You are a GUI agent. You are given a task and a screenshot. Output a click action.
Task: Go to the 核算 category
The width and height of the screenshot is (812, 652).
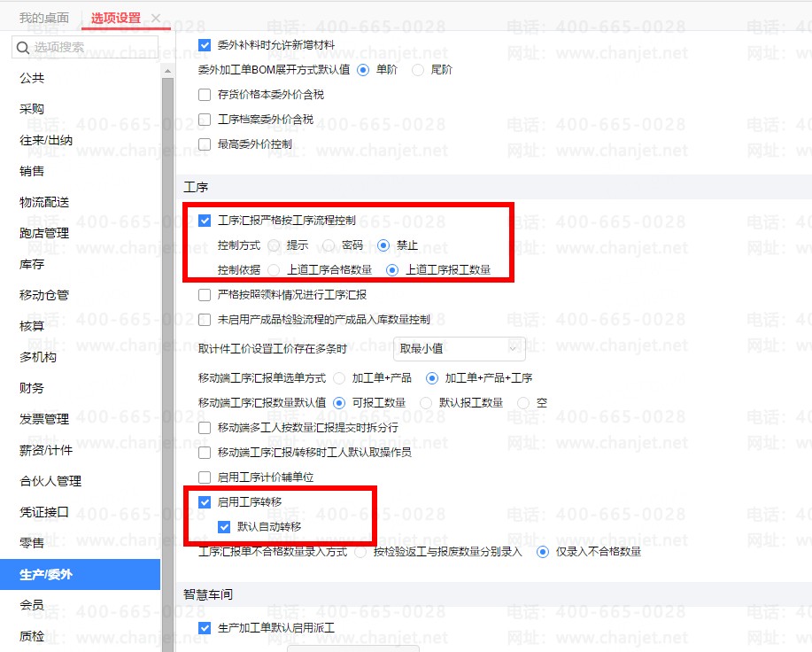coord(32,326)
